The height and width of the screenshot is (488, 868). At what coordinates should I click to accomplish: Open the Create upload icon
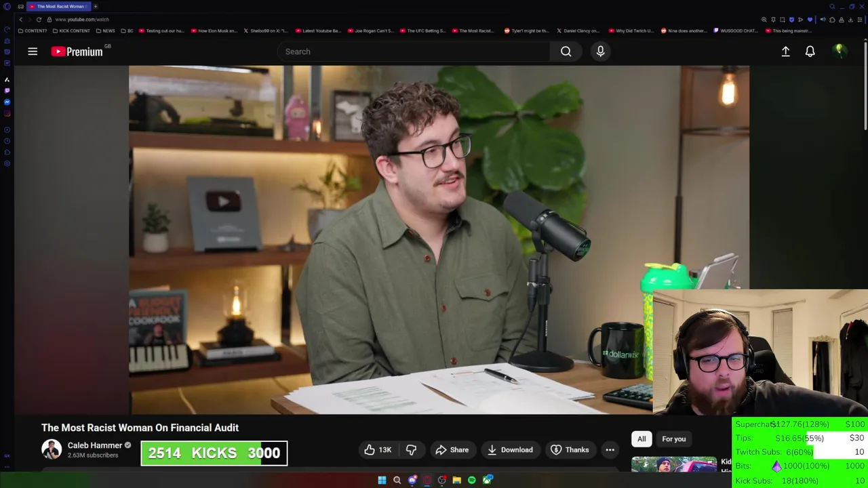coord(785,52)
